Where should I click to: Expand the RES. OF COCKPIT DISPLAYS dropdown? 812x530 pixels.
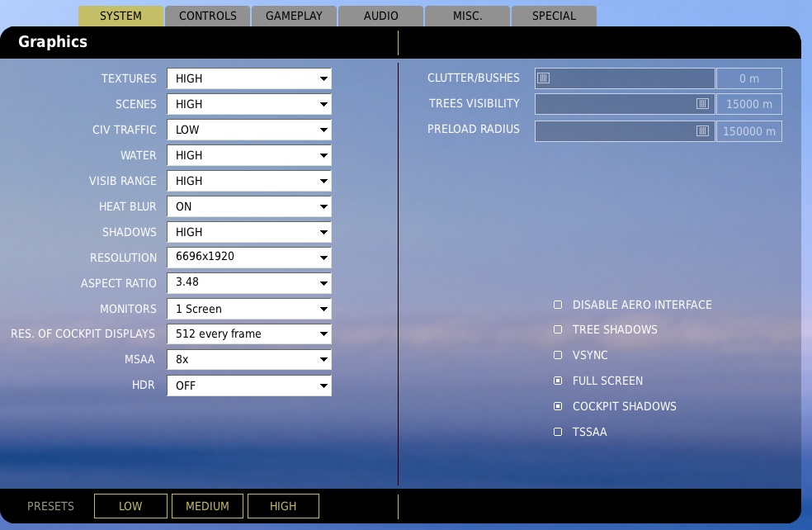tap(249, 334)
